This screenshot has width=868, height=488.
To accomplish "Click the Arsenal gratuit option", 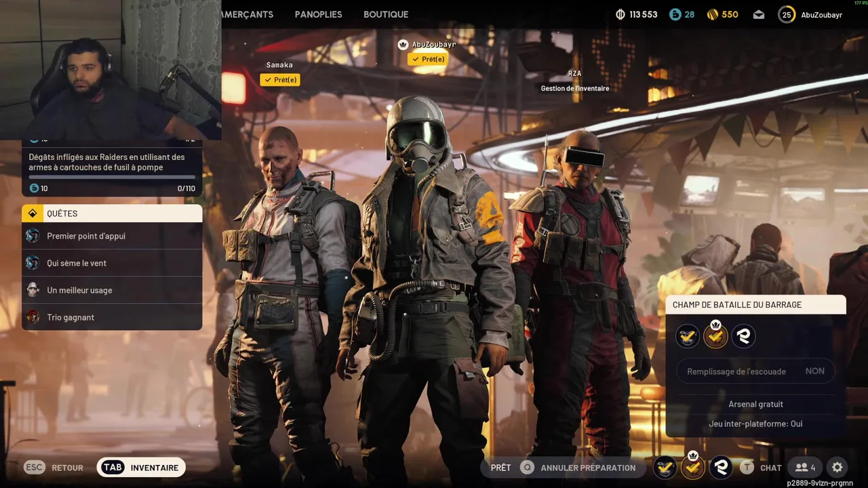I will (x=755, y=404).
